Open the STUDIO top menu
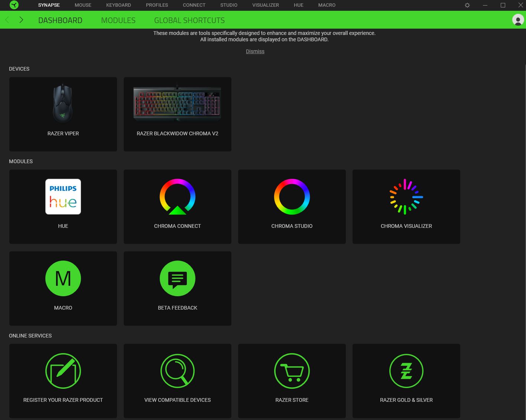Screen dimensions: 526x420 tap(229, 5)
